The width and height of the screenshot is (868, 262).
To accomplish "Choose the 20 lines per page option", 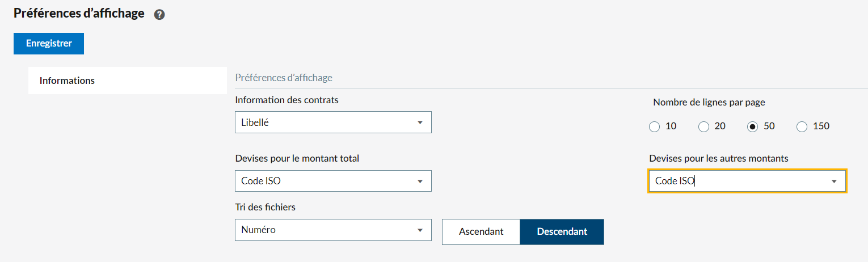I will (704, 126).
